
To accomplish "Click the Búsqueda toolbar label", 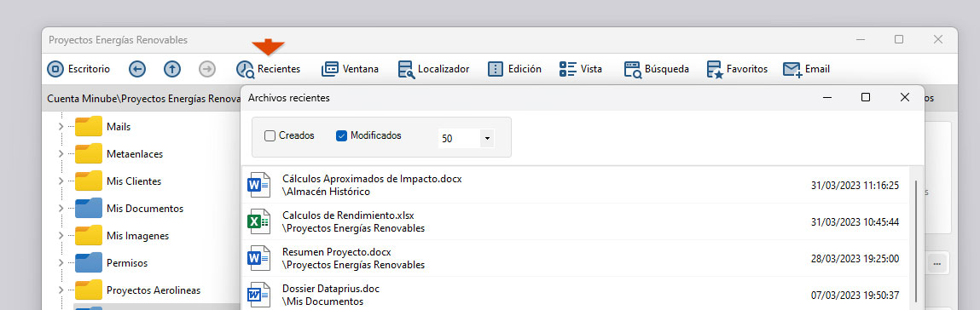I will (x=667, y=69).
